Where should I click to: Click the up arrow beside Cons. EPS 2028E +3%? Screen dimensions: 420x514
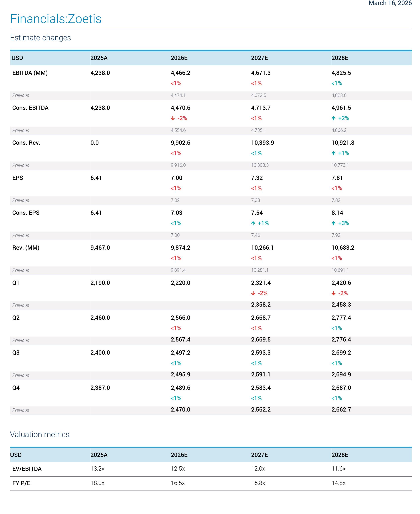(x=333, y=223)
